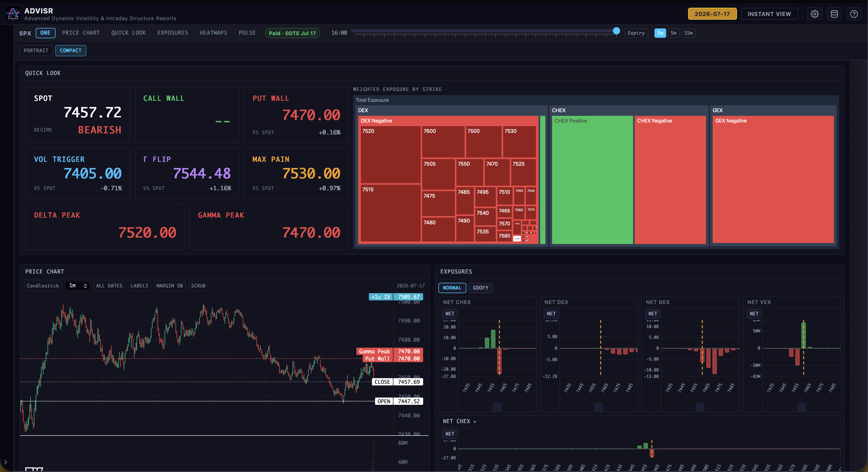Click the Gamma Peak 7470.00 chart label
Viewport: 868px width, 472px height.
click(390, 351)
